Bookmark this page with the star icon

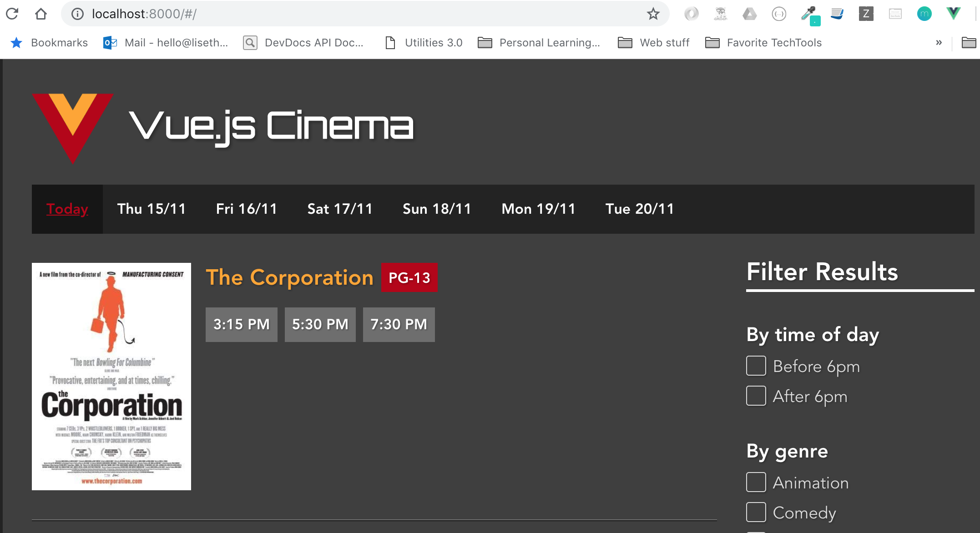(653, 14)
